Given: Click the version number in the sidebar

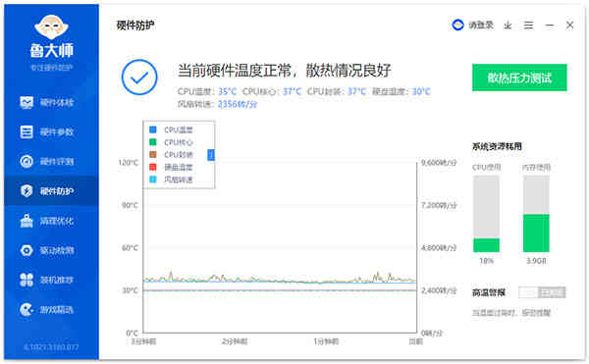Looking at the screenshot, I should 51,347.
